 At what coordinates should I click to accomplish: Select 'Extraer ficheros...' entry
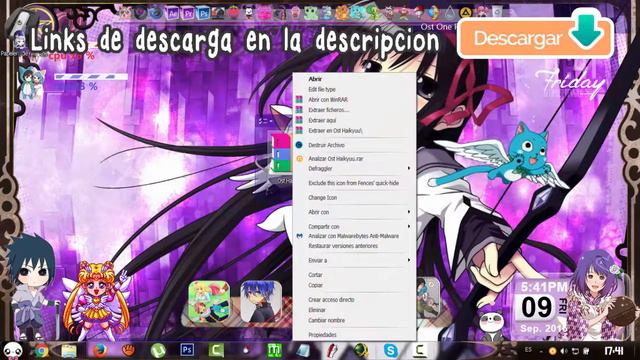(x=354, y=110)
